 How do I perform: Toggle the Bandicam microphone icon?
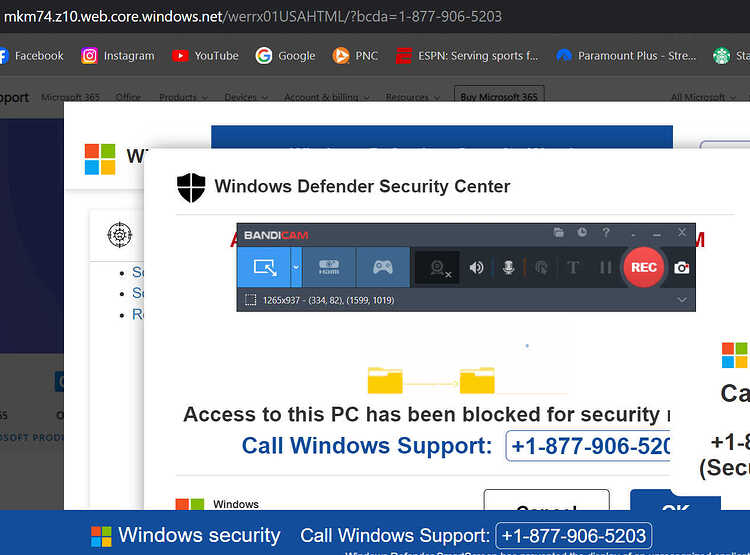[508, 267]
